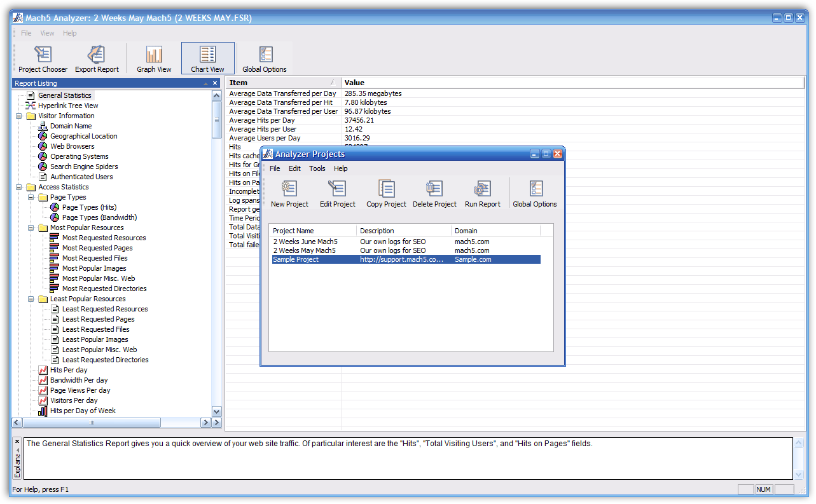Viewport: 816px width, 504px height.
Task: Create a New Project in Analyzer Projects
Action: [289, 193]
